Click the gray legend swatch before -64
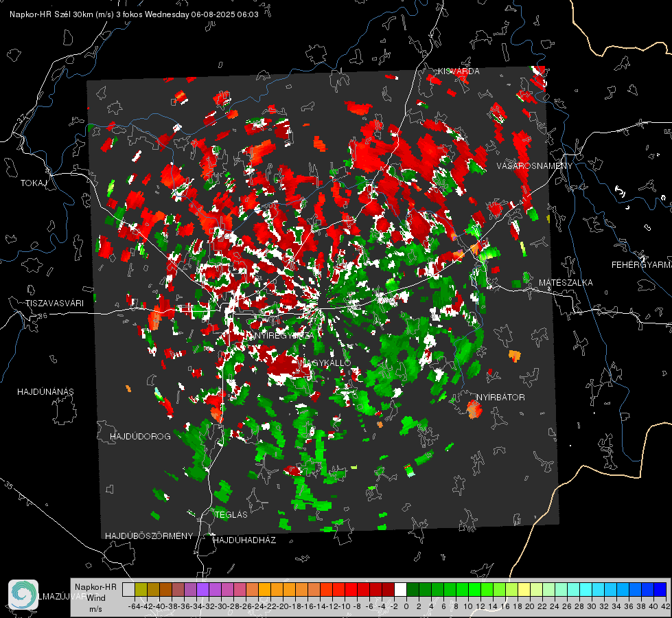The height and width of the screenshot is (618, 672). tap(128, 590)
